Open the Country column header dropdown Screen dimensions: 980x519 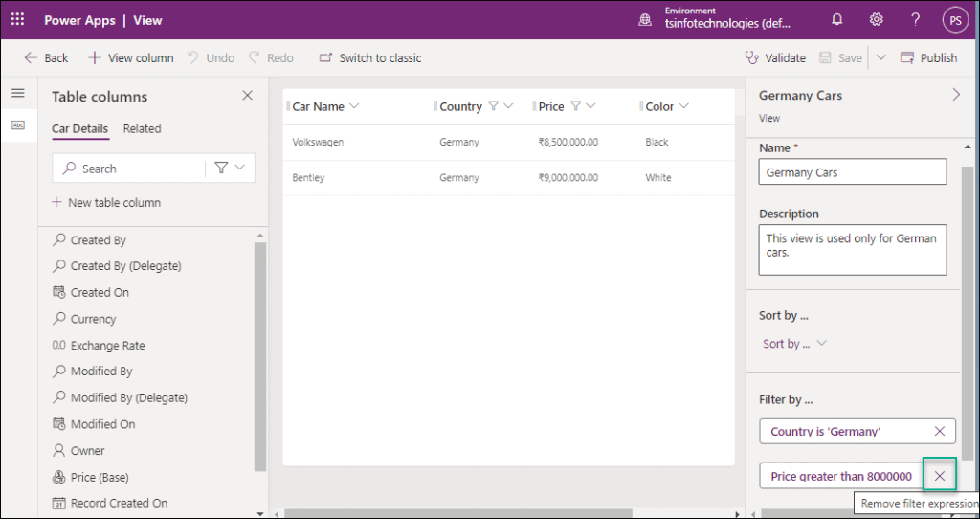pos(508,106)
